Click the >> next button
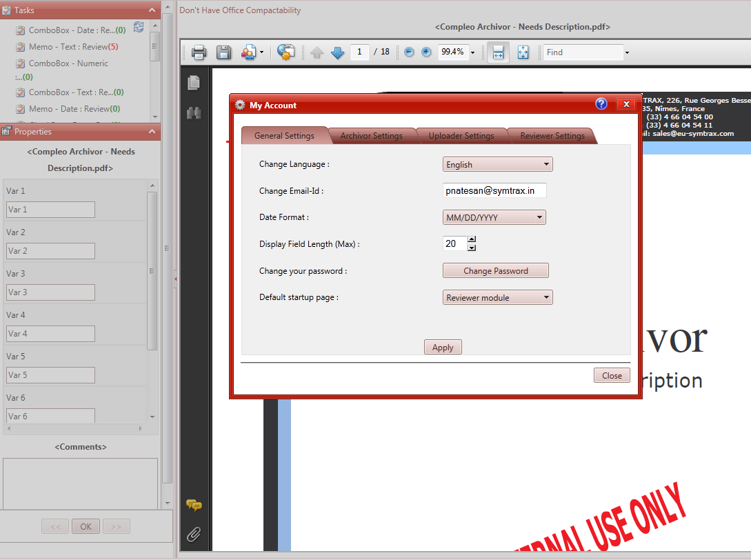Viewport: 751px width, 560px height. [117, 526]
